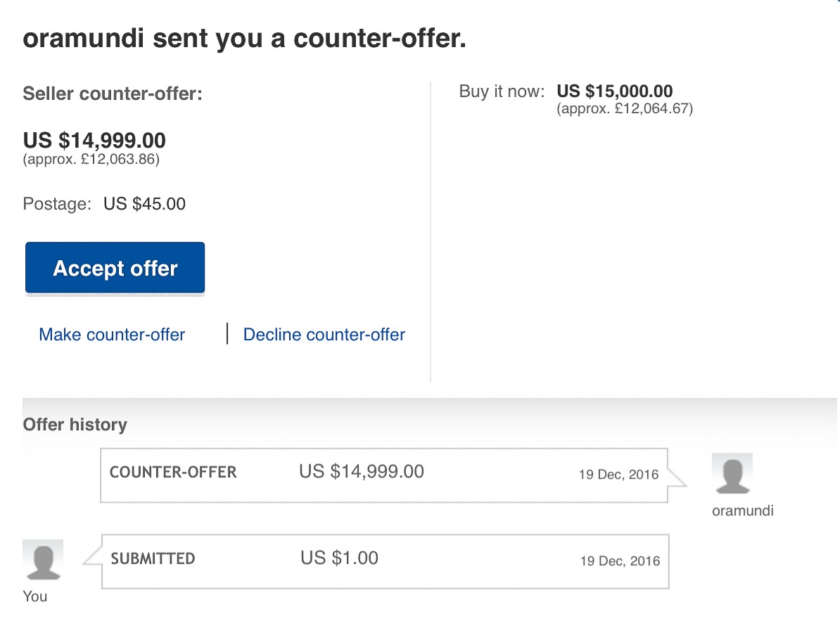Image resolution: width=840 pixels, height=644 pixels.
Task: Click oramundi's profile avatar icon
Action: [x=732, y=473]
